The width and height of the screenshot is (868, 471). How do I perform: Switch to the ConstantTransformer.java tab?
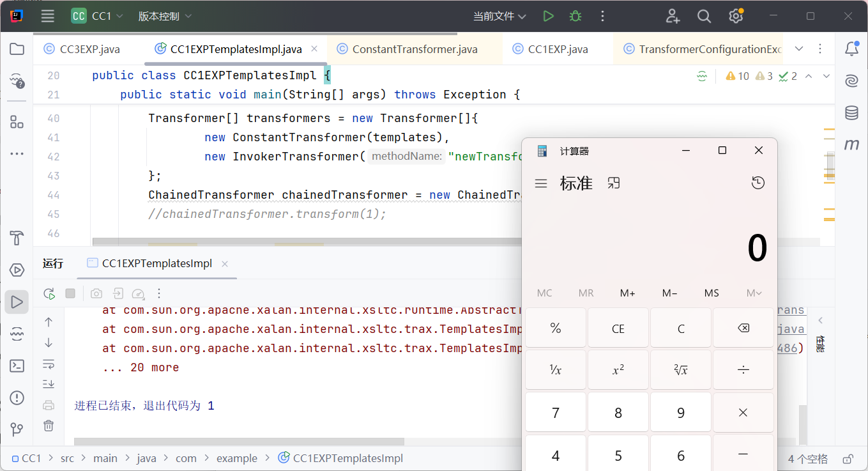(x=415, y=49)
